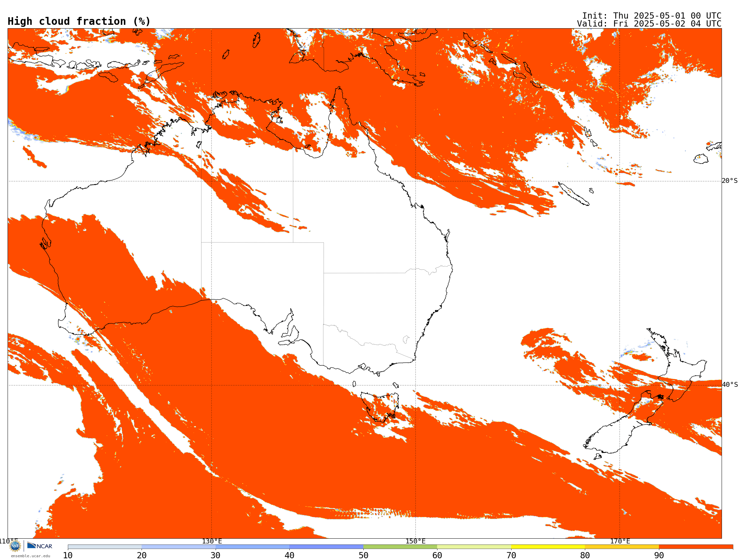Click Tasmania on the map
The image size is (744, 560).
(x=380, y=406)
